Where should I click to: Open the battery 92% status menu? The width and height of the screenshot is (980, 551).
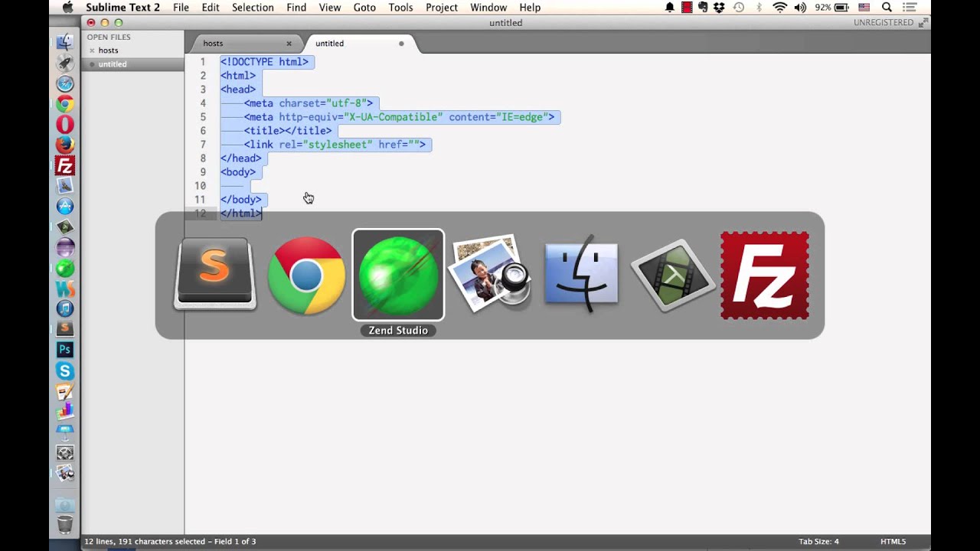coord(832,7)
